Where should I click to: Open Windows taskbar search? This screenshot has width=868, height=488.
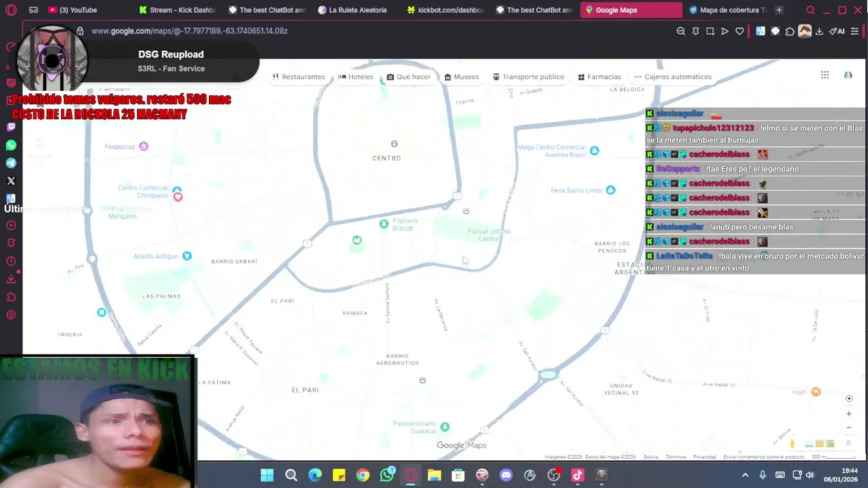(291, 475)
